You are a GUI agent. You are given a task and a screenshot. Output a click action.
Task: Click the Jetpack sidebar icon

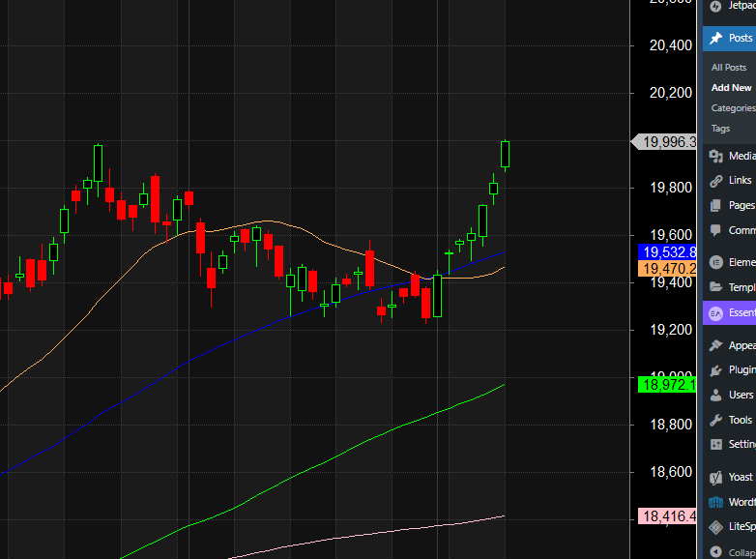(716, 6)
